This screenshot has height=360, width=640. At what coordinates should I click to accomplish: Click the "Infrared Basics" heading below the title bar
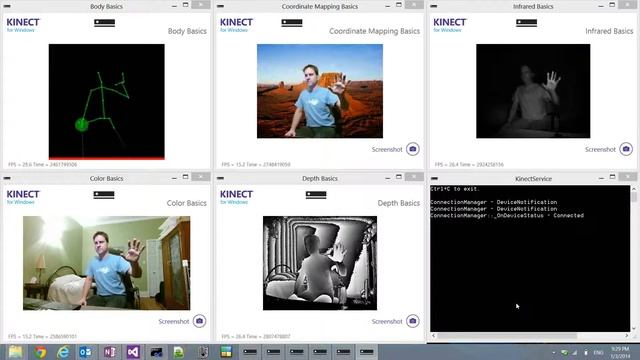coord(609,31)
